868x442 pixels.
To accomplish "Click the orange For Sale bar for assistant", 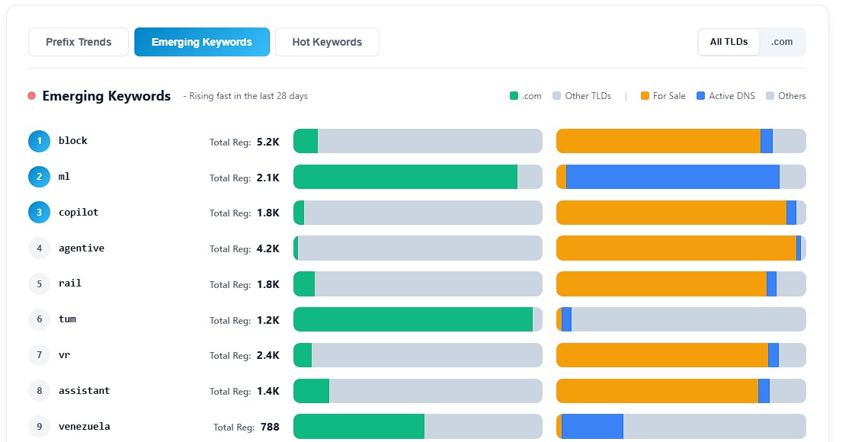I will point(657,391).
